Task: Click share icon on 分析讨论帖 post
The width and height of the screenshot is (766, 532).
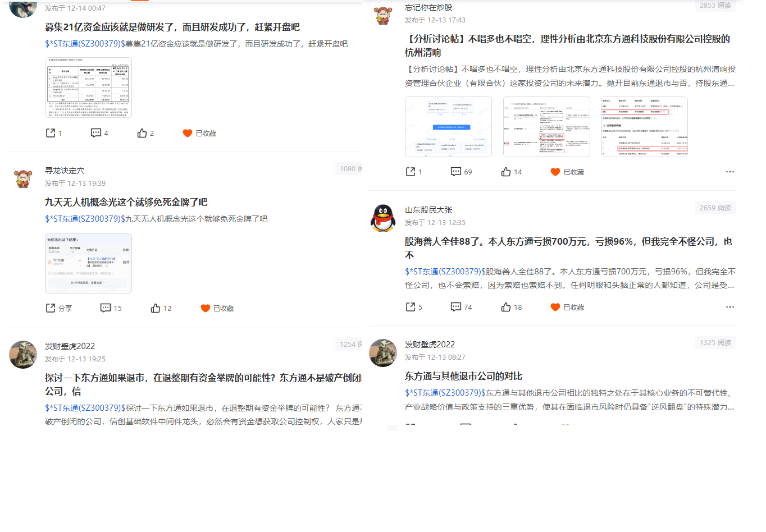Action: coord(411,172)
